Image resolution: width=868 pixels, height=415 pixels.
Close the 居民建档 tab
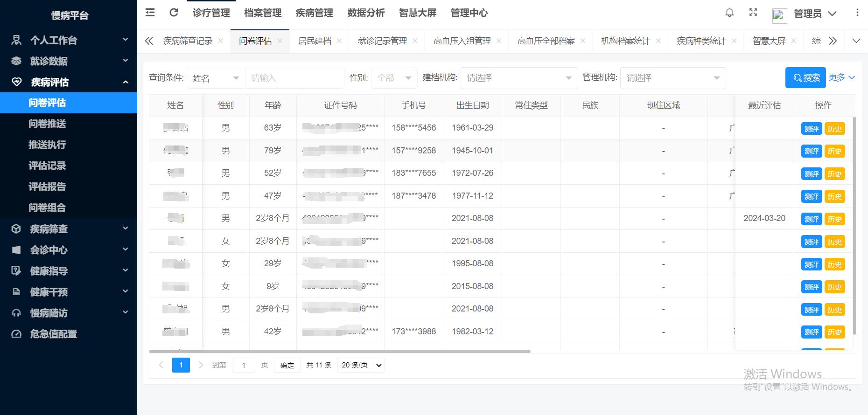[339, 41]
